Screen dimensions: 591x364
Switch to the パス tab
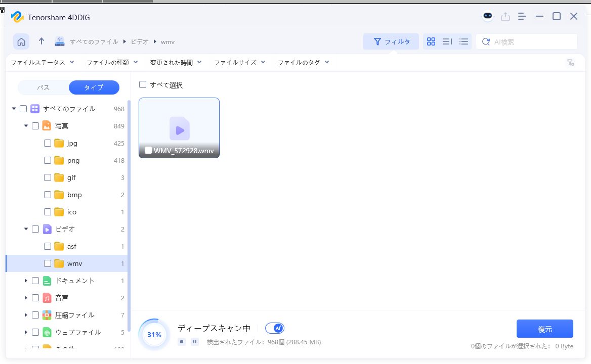(x=44, y=87)
